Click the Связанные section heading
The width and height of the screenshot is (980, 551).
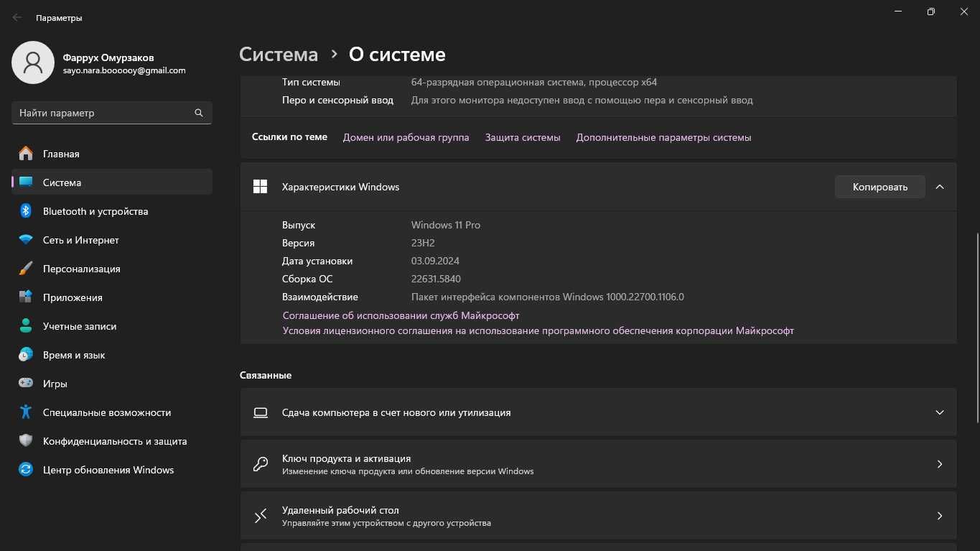266,375
